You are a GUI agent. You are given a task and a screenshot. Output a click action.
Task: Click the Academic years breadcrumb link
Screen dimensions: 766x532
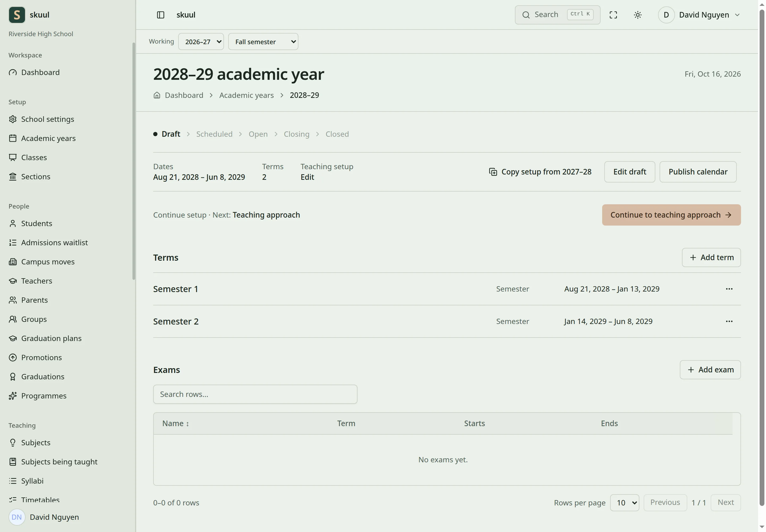tap(246, 95)
